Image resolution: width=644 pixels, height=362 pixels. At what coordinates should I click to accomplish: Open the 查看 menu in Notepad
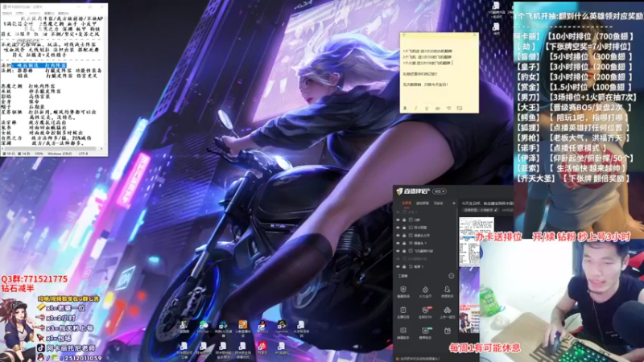tap(48, 13)
